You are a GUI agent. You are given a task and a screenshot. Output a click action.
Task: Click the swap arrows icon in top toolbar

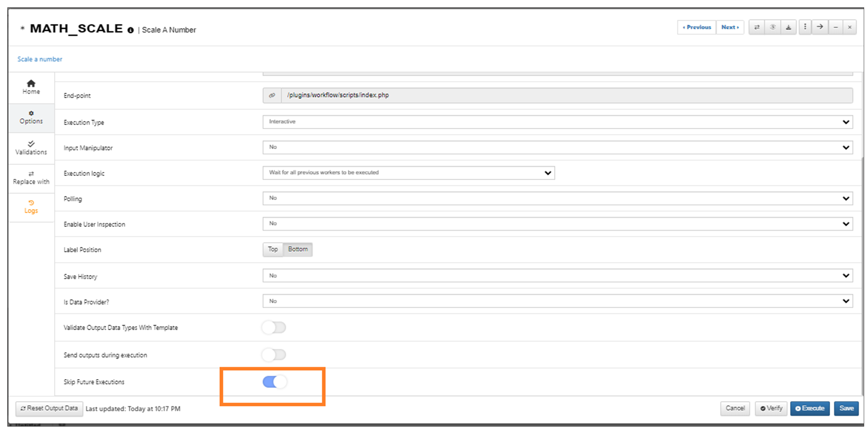(756, 27)
